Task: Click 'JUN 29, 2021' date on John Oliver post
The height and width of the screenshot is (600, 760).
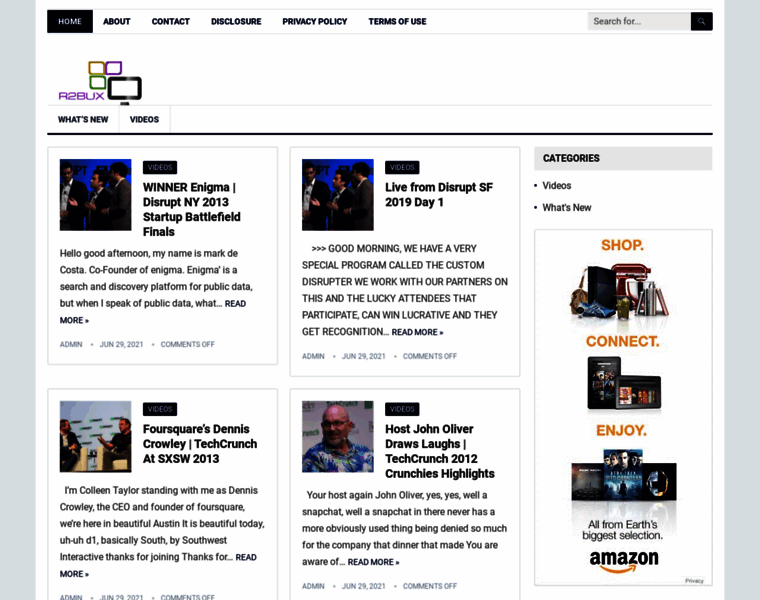Action: 364,586
